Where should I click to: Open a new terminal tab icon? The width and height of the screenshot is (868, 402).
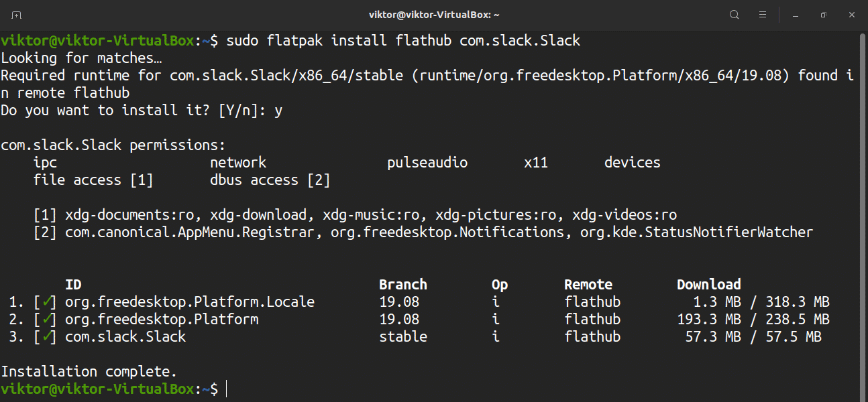pyautogui.click(x=16, y=15)
